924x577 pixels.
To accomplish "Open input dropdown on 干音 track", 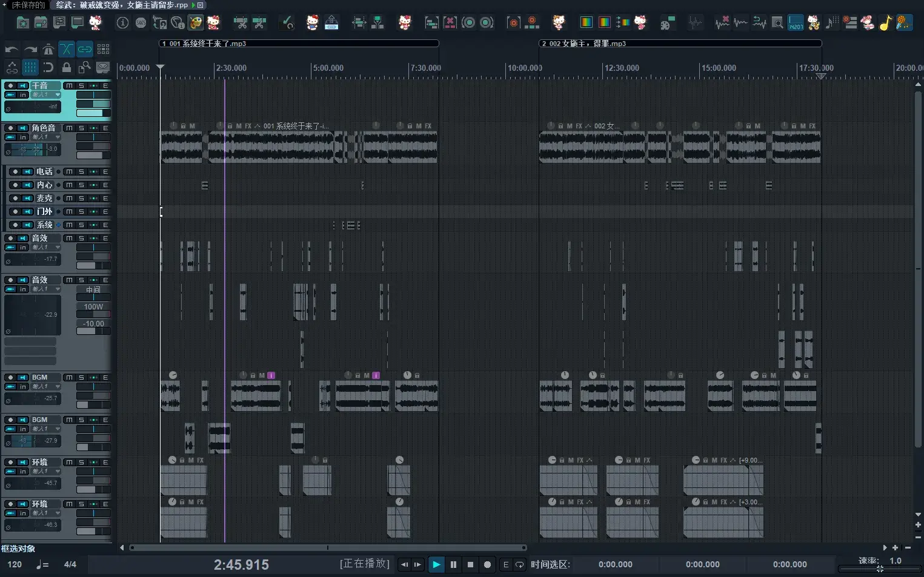I will coord(46,95).
